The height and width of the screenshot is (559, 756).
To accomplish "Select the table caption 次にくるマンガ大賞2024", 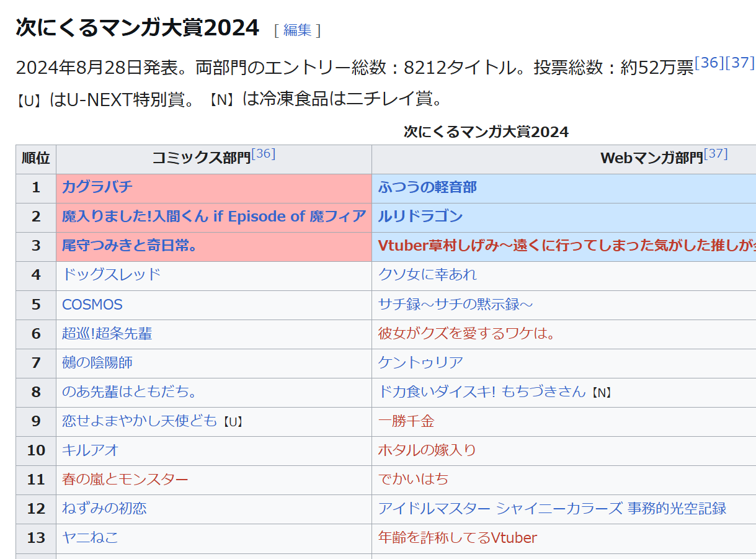I will [x=486, y=132].
